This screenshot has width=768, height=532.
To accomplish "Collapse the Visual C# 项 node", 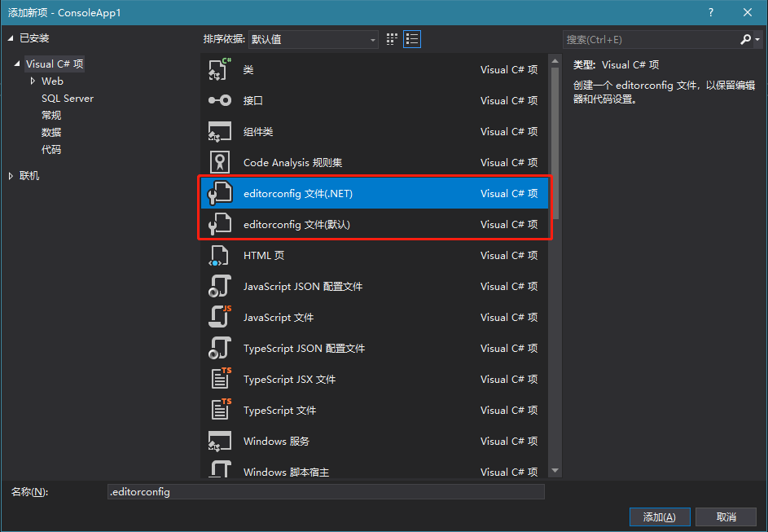I will (x=19, y=64).
